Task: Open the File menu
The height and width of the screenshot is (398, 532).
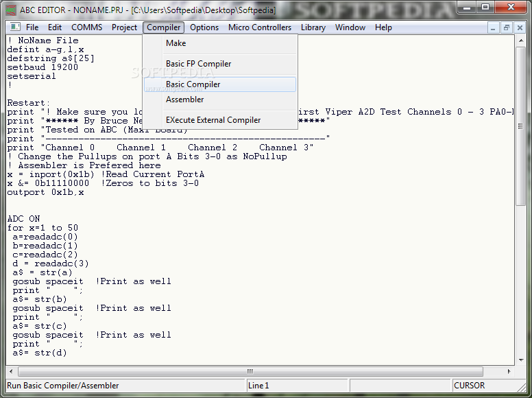Action: (x=32, y=27)
